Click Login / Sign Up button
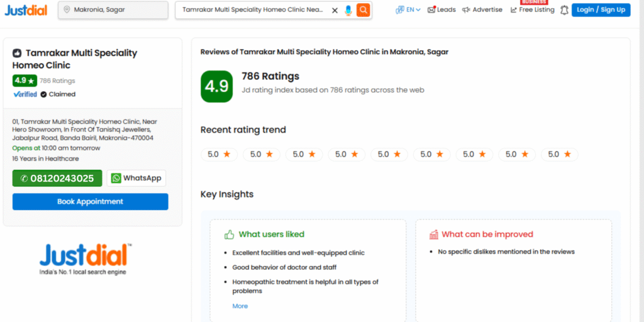 [601, 10]
